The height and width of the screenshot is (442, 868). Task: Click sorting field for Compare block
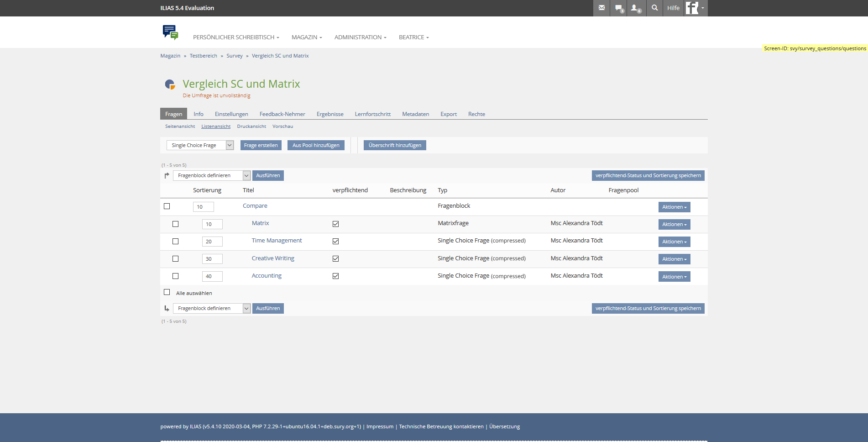click(203, 207)
